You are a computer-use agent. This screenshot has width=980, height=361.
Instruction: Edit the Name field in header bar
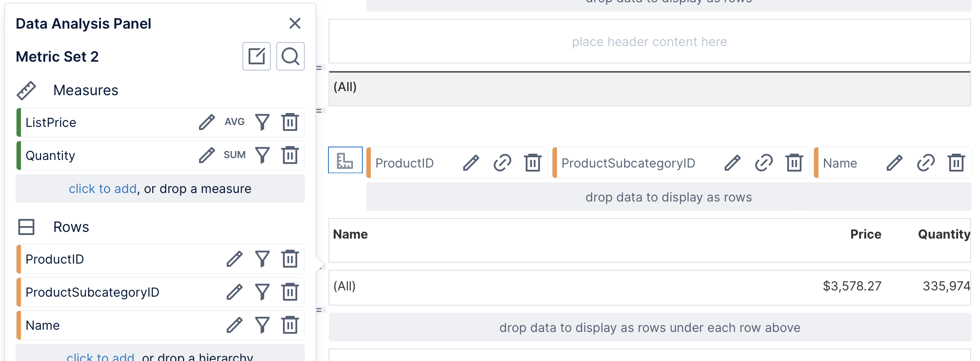[894, 163]
